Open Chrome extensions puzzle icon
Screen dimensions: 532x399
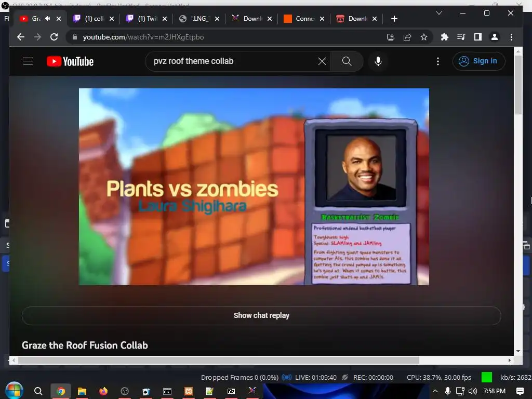(445, 37)
